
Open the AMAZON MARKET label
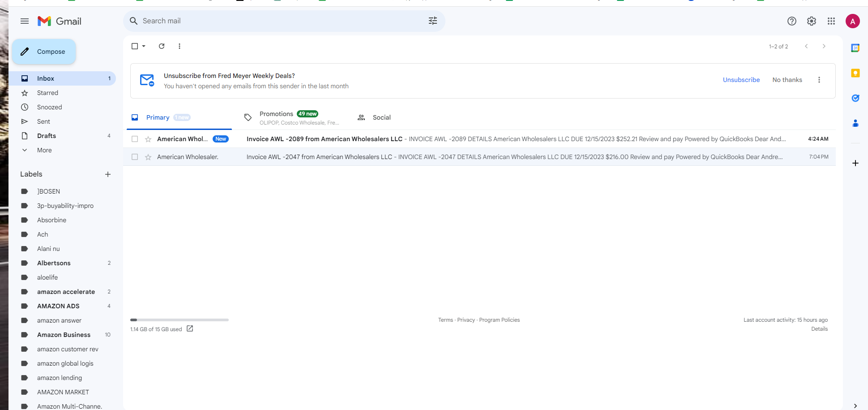tap(63, 392)
